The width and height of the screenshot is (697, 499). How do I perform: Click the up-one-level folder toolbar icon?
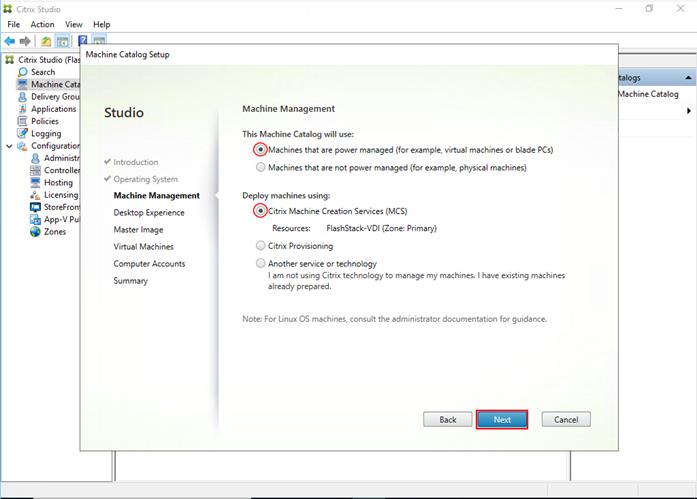[x=46, y=42]
